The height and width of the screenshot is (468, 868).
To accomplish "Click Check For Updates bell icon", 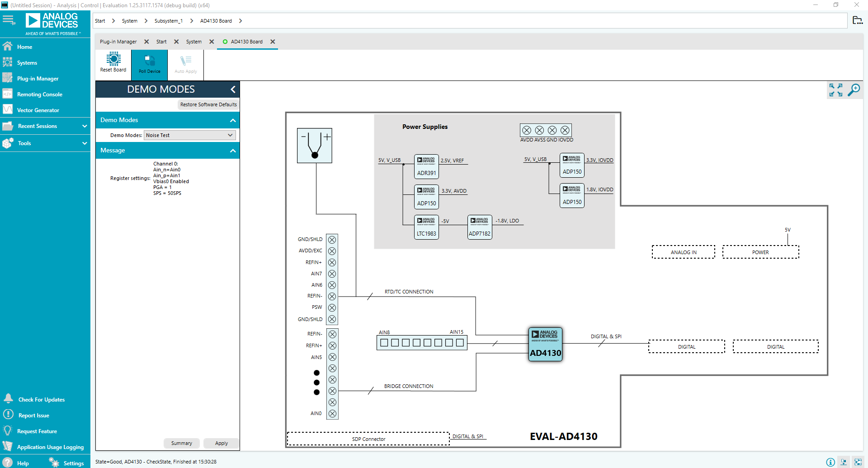I will point(8,398).
